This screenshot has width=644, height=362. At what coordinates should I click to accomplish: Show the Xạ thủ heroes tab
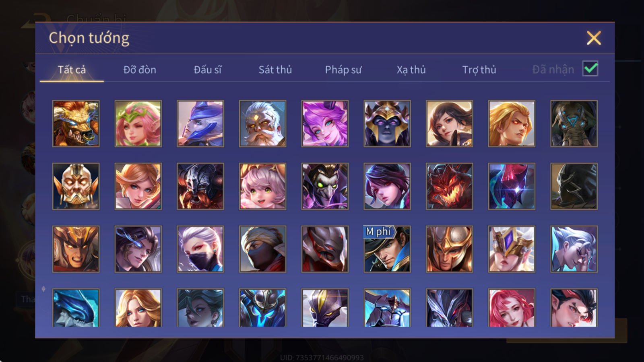coord(411,70)
